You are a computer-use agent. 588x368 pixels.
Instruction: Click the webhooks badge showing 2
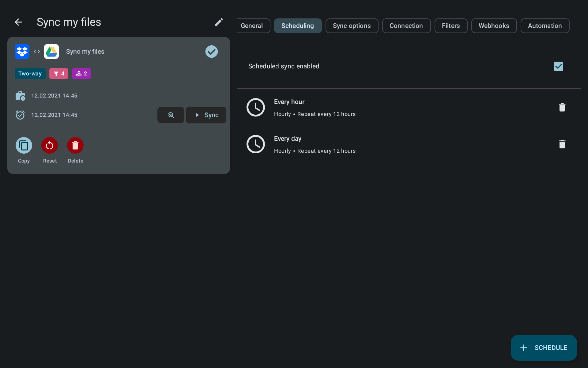(81, 74)
